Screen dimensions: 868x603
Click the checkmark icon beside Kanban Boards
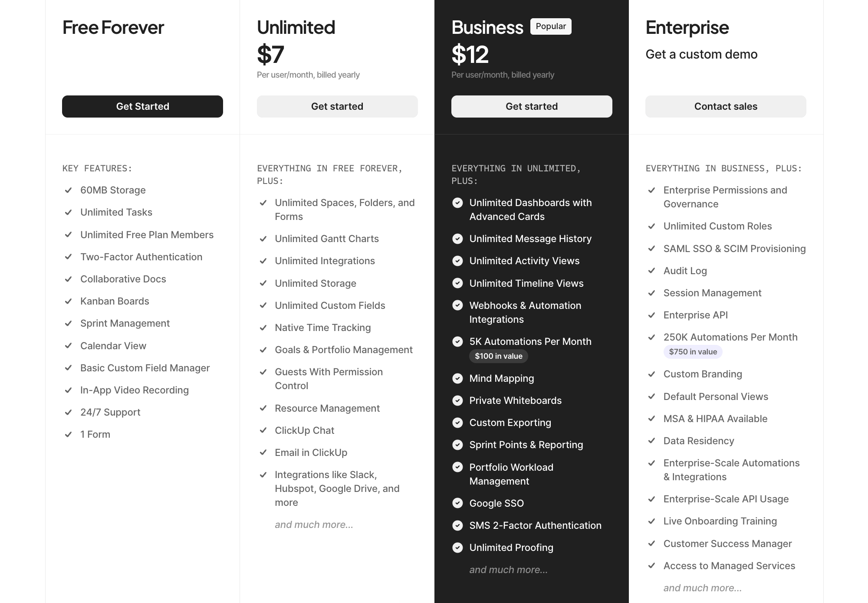click(68, 301)
